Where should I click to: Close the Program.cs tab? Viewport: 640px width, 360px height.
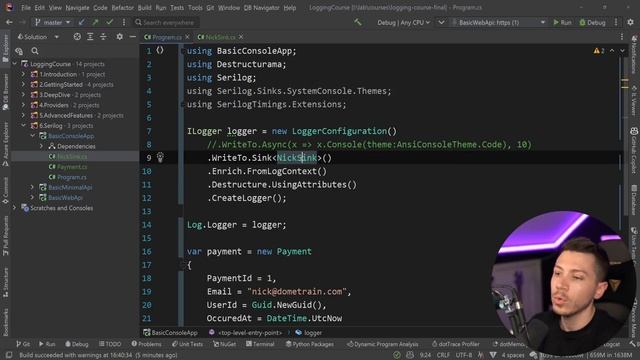[x=187, y=37]
